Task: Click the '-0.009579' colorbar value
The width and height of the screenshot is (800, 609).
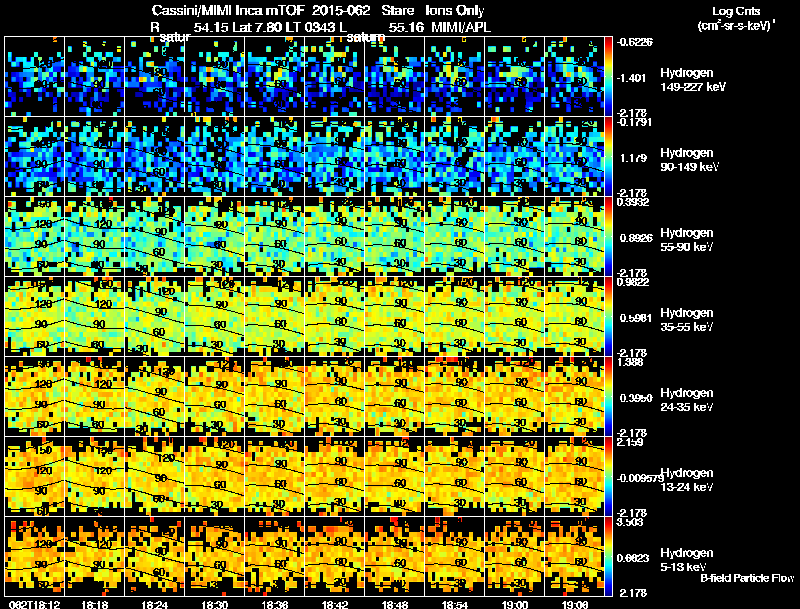Action: [638, 478]
